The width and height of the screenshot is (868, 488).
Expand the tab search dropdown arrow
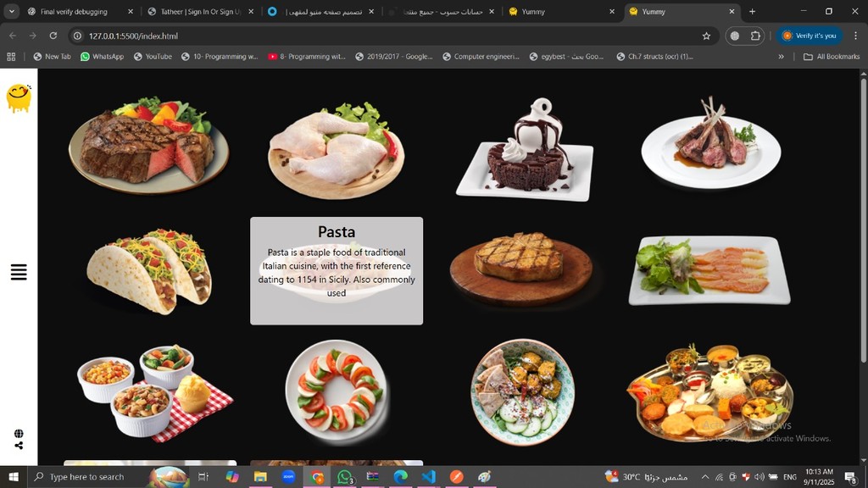[x=12, y=12]
